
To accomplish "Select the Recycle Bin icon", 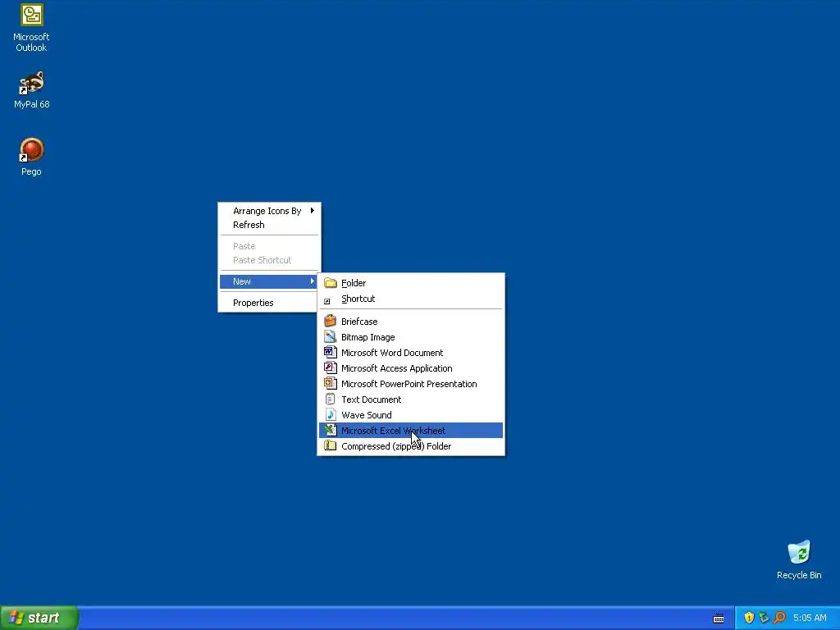I will pos(799,559).
